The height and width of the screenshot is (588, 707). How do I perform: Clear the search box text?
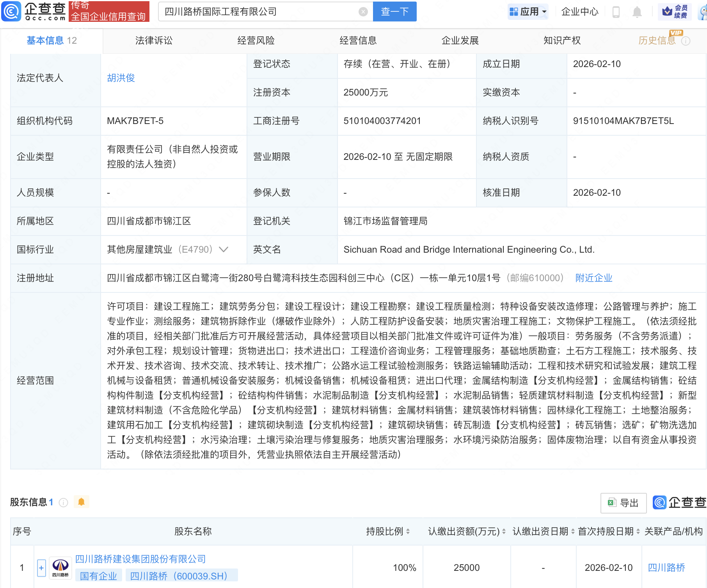[x=363, y=12]
